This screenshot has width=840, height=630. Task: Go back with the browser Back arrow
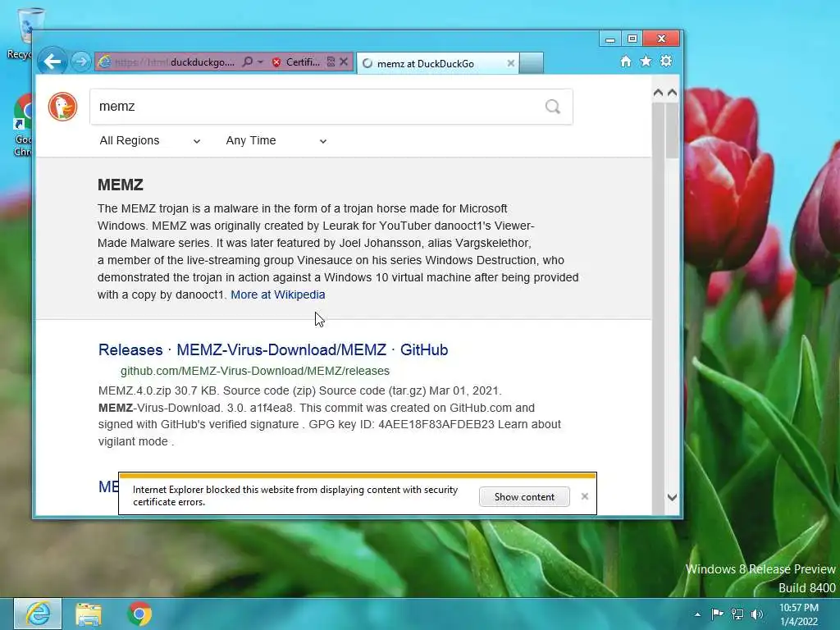(x=52, y=62)
